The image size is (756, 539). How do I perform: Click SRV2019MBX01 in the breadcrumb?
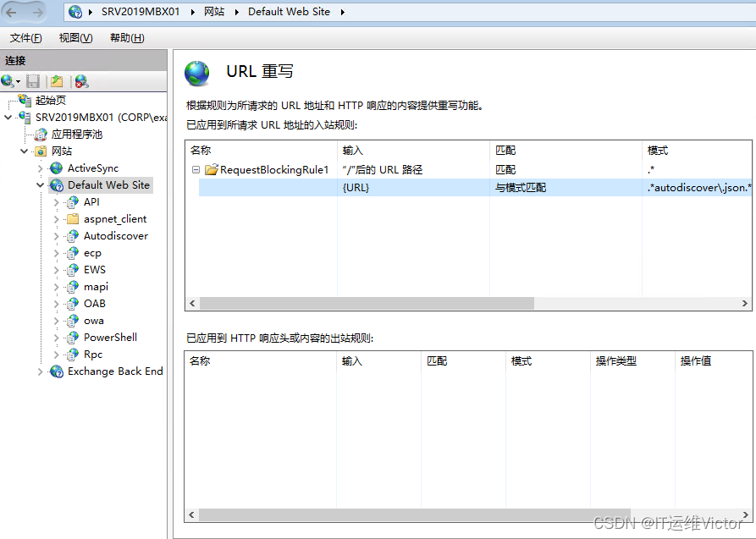[141, 12]
